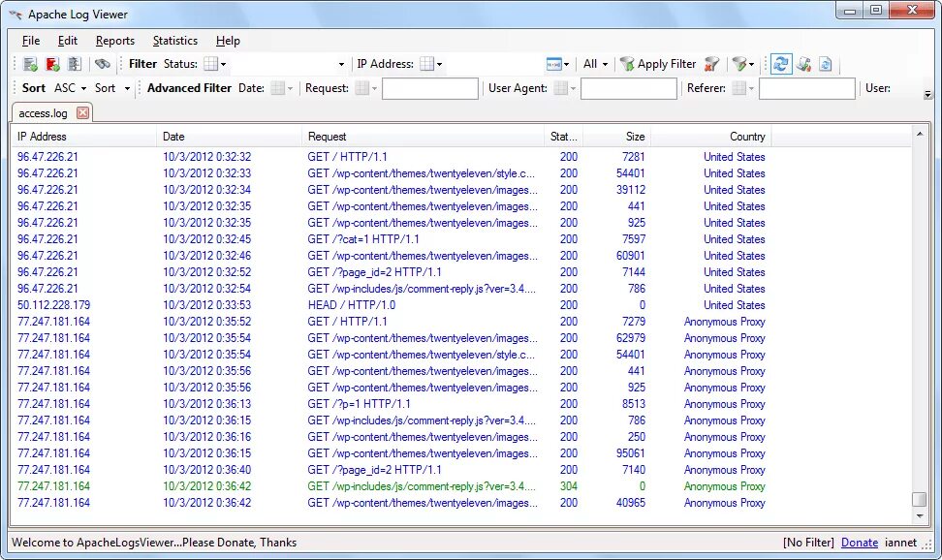This screenshot has height=560, width=942.
Task: Expand the toolbar overflow arrow
Action: click(x=927, y=94)
